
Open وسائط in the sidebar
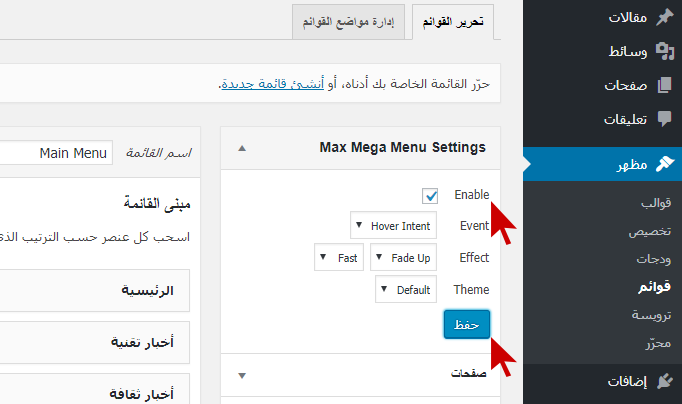628,52
